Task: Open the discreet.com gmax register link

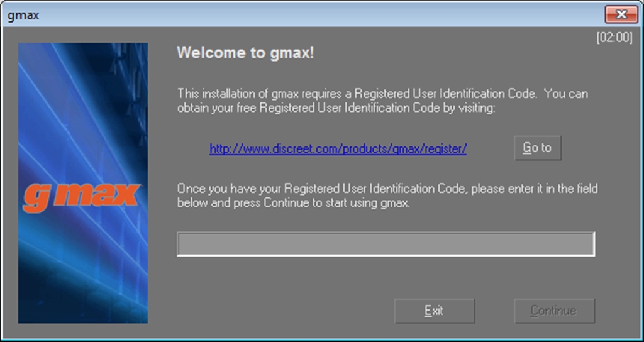Action: click(338, 148)
